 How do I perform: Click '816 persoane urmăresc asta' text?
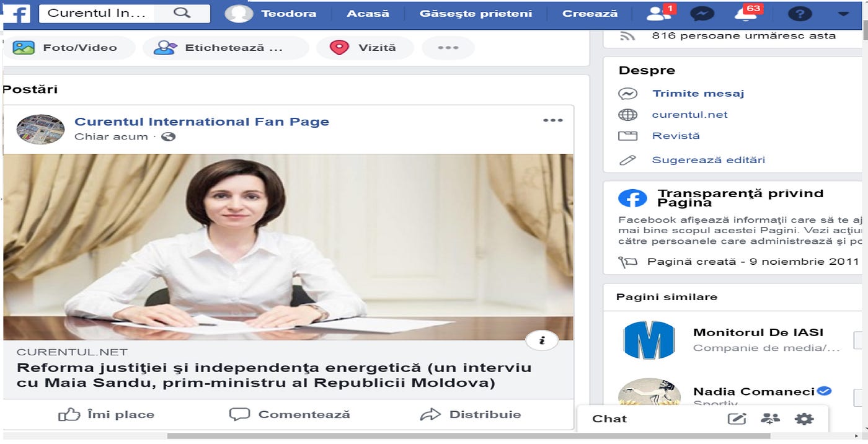click(744, 35)
